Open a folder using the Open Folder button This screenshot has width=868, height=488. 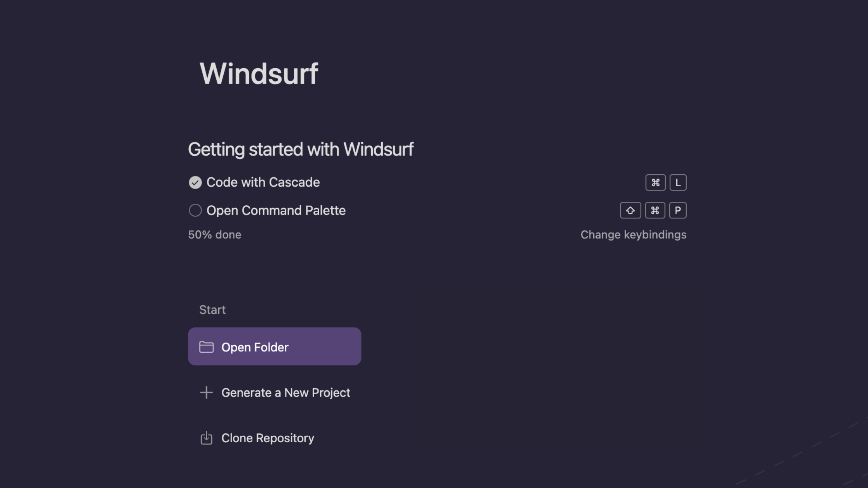point(274,346)
